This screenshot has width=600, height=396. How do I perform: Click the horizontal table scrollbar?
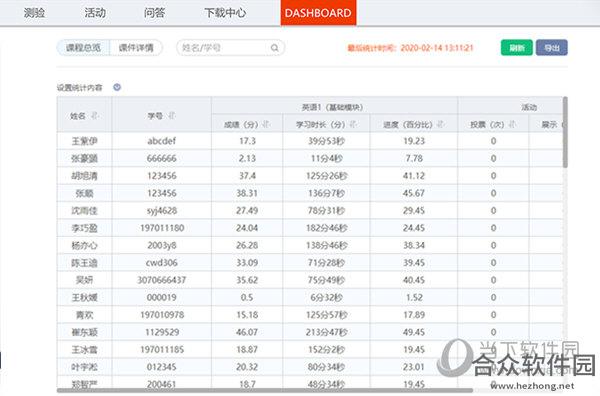(x=265, y=391)
